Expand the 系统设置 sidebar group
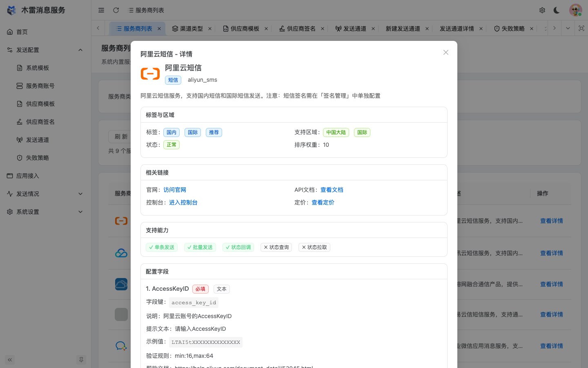 (x=46, y=212)
